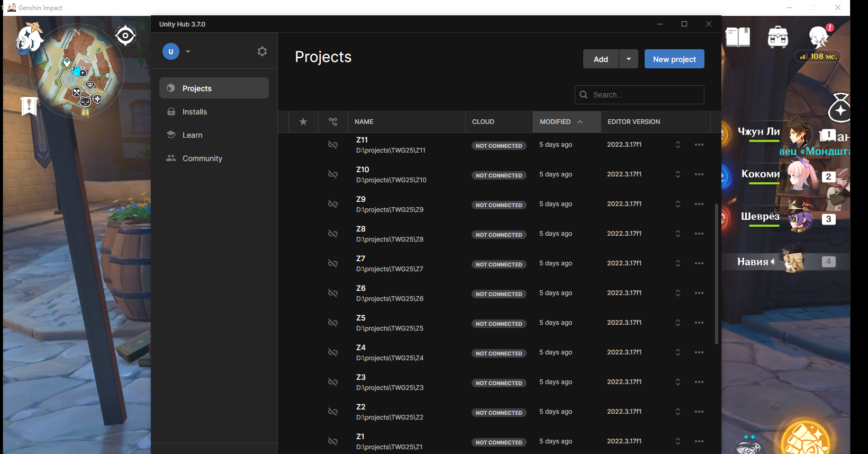Open Genshin quest navigation compass icon
The height and width of the screenshot is (454, 868).
[125, 36]
